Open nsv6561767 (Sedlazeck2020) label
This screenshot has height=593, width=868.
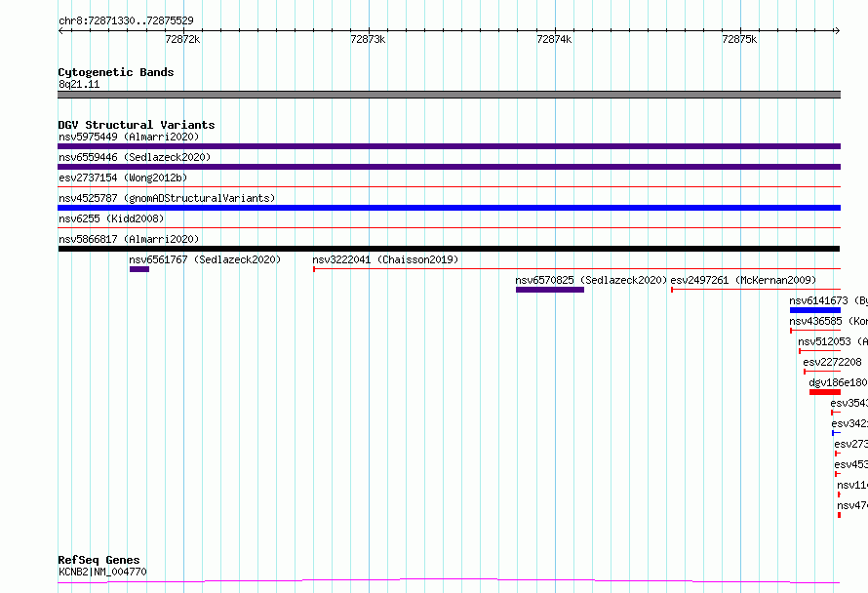[x=205, y=259]
